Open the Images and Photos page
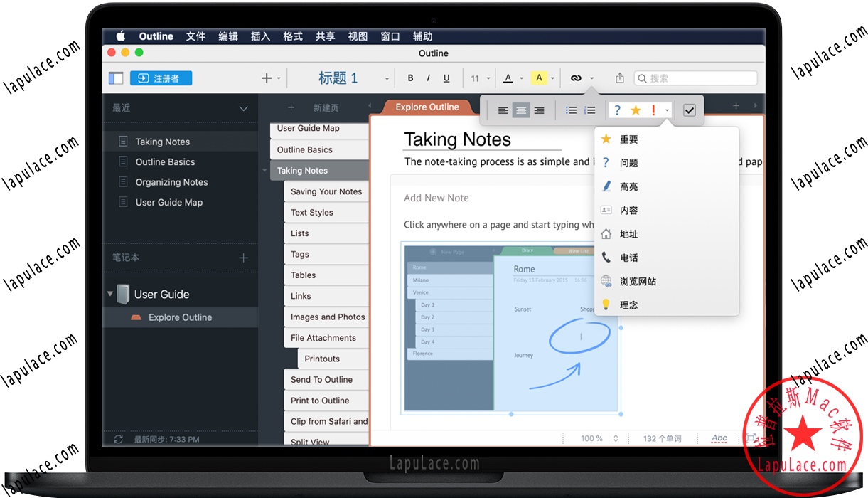The height and width of the screenshot is (498, 868). (x=326, y=317)
